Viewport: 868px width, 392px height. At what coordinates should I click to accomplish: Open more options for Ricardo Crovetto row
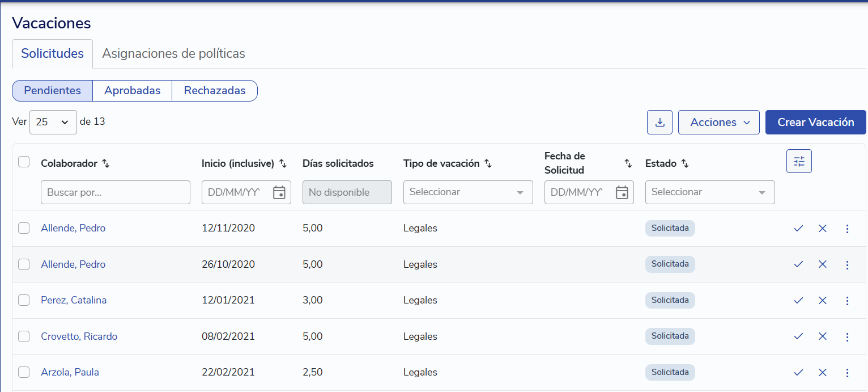(847, 337)
